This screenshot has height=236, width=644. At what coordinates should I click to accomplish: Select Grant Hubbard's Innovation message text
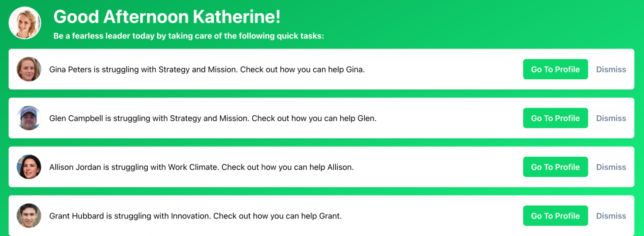click(x=196, y=216)
